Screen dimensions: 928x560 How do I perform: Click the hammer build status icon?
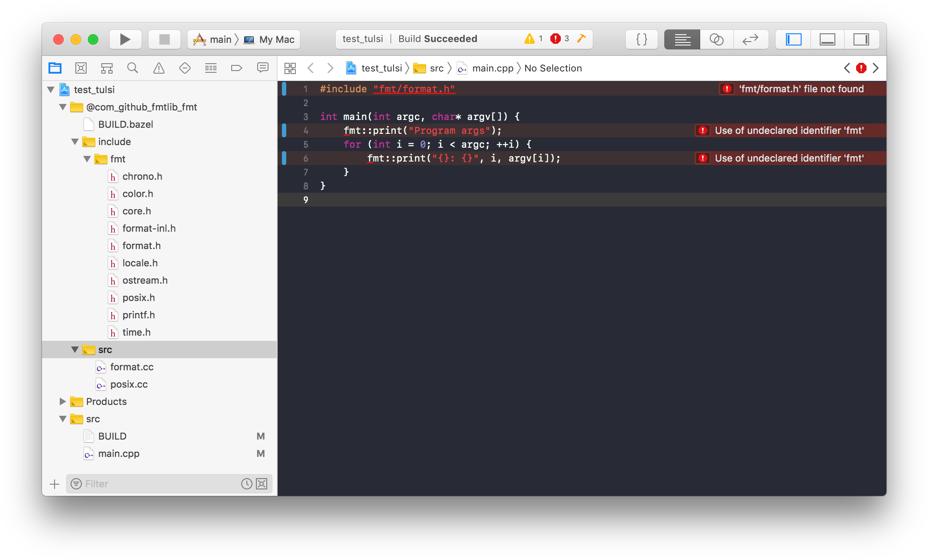582,39
